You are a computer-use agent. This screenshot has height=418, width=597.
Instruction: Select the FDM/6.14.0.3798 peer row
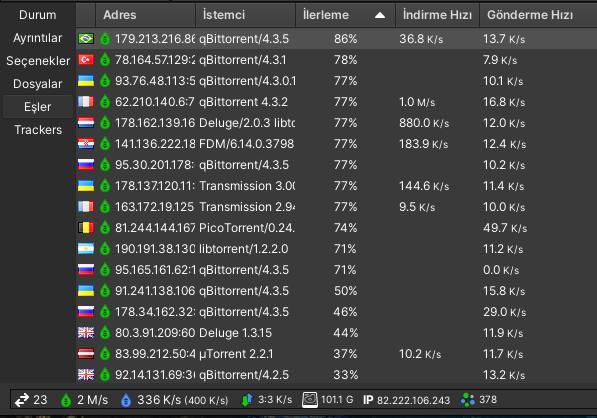[336, 144]
